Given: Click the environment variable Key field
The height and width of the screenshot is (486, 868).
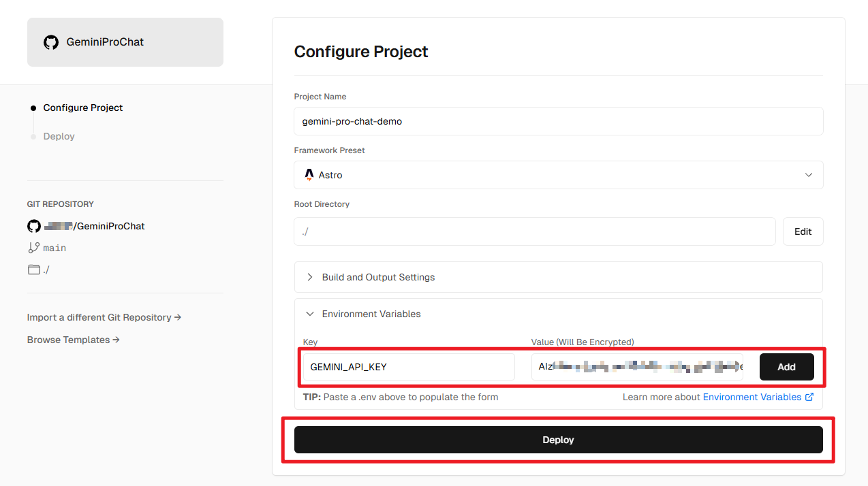Looking at the screenshot, I should point(409,367).
